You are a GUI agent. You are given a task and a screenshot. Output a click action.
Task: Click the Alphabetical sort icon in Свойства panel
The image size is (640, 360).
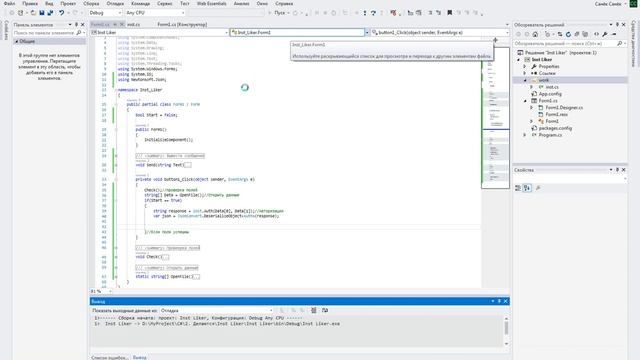[527, 188]
